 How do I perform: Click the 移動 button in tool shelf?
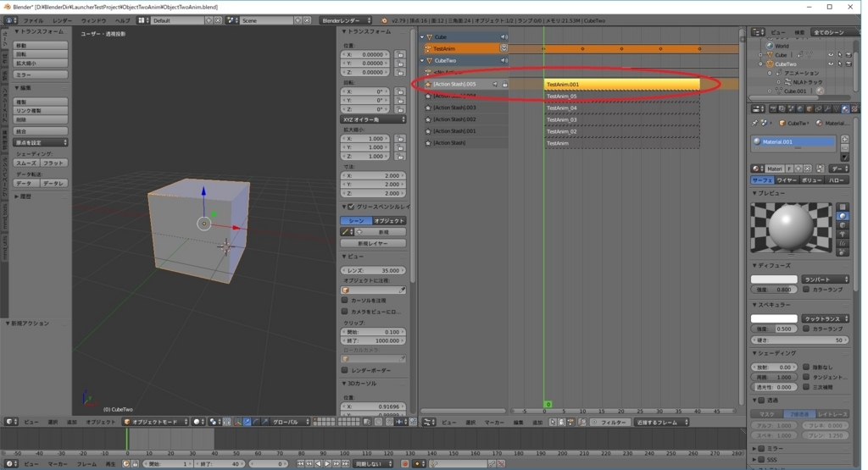(41, 46)
